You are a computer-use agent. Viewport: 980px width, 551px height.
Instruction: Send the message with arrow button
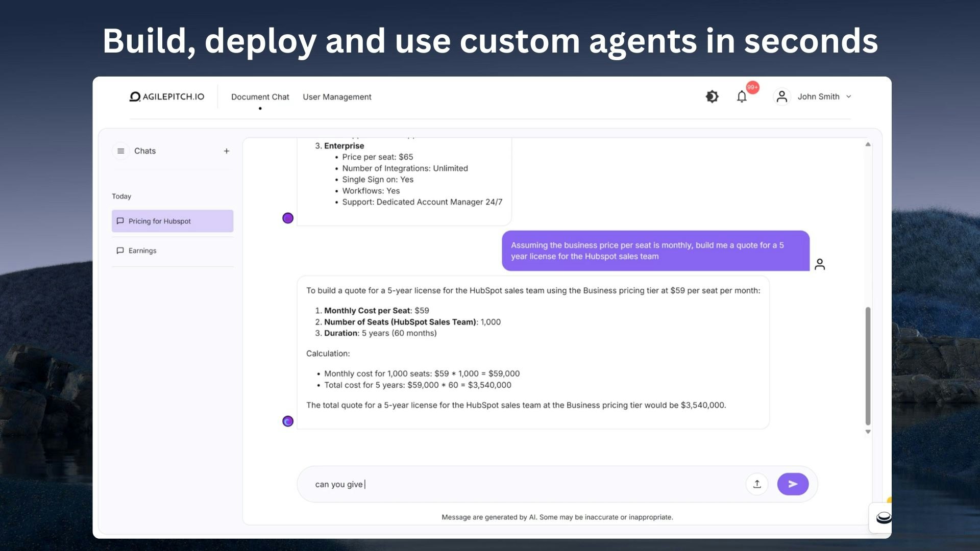click(793, 484)
